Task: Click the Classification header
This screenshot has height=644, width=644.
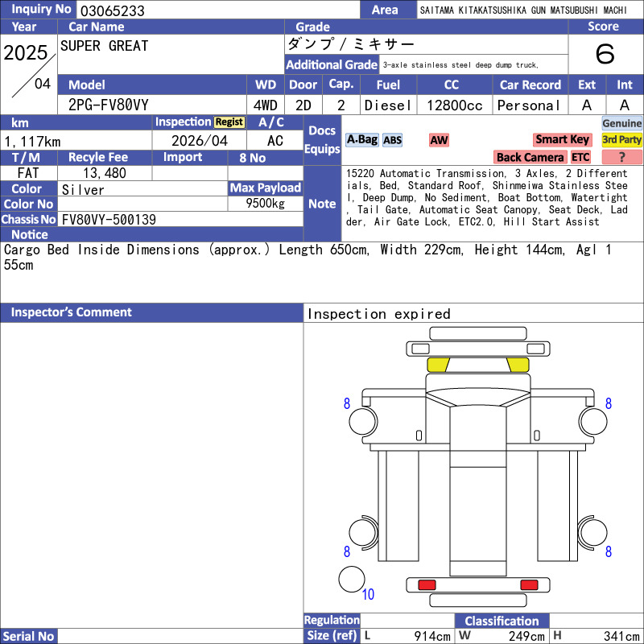Action: [502, 621]
